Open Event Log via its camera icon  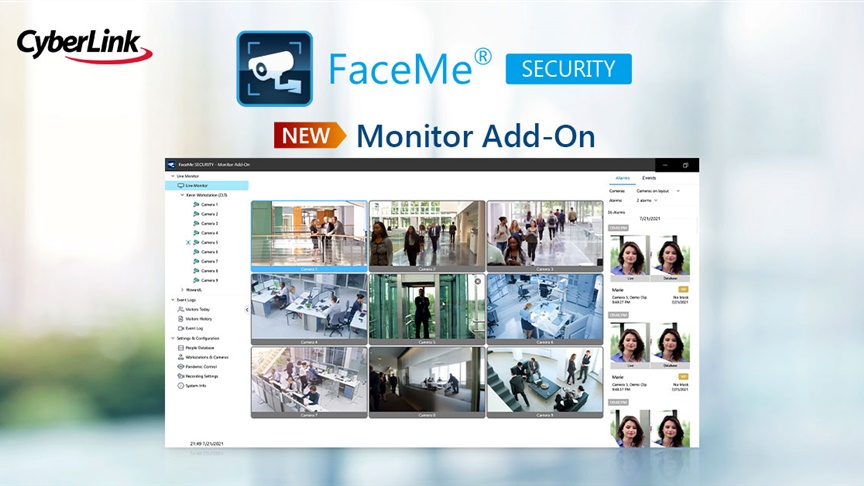tap(180, 328)
